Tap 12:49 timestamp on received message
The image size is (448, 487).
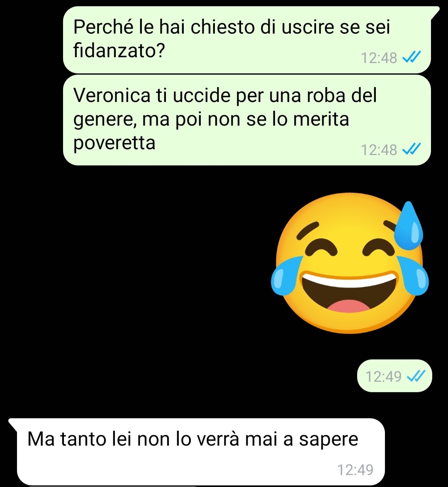click(x=355, y=470)
